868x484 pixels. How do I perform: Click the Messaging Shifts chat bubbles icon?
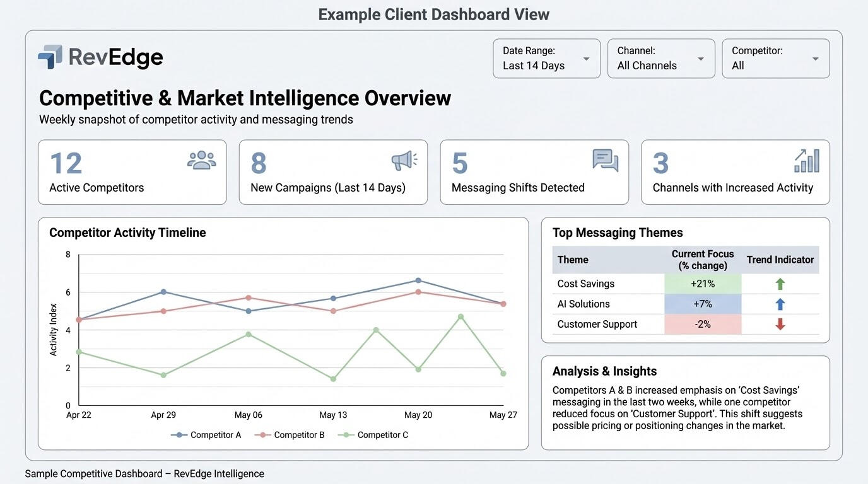(x=605, y=160)
